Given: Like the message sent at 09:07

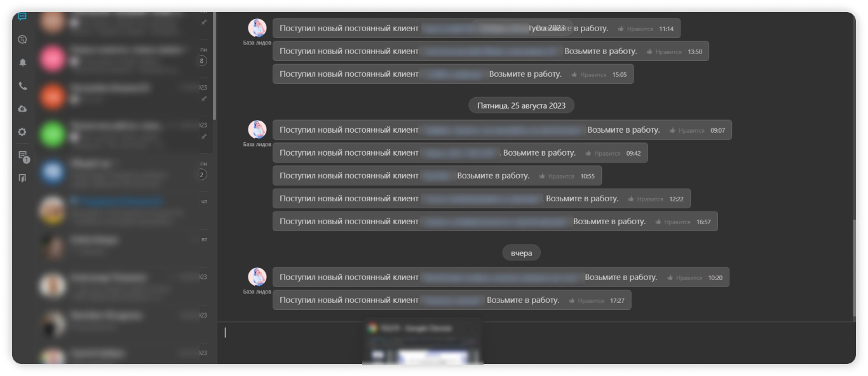Looking at the screenshot, I should (x=686, y=130).
